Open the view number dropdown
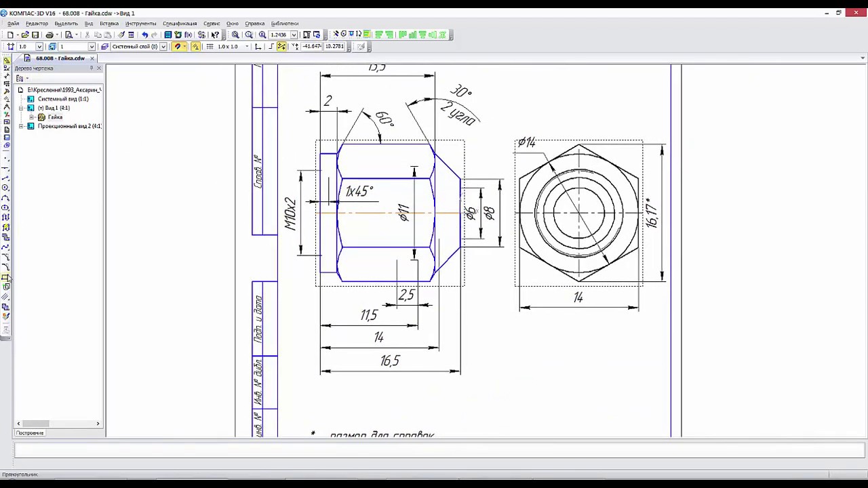Screen dimensions: 868x488 pyautogui.click(x=92, y=47)
